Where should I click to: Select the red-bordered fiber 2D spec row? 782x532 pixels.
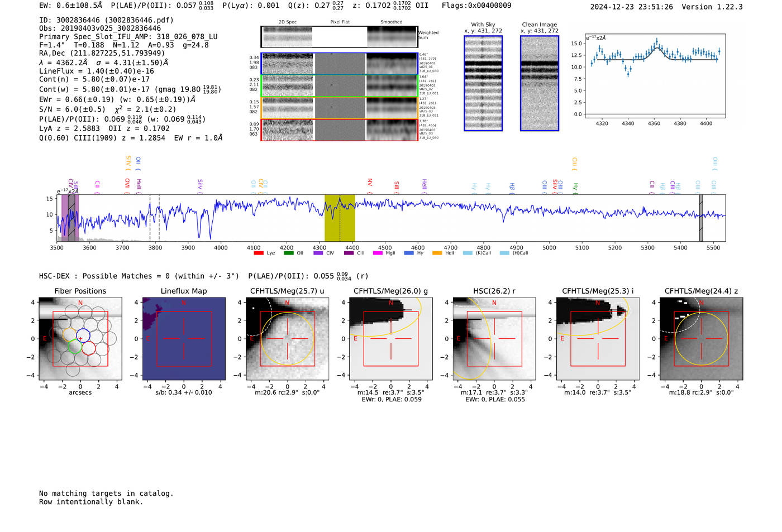339,130
